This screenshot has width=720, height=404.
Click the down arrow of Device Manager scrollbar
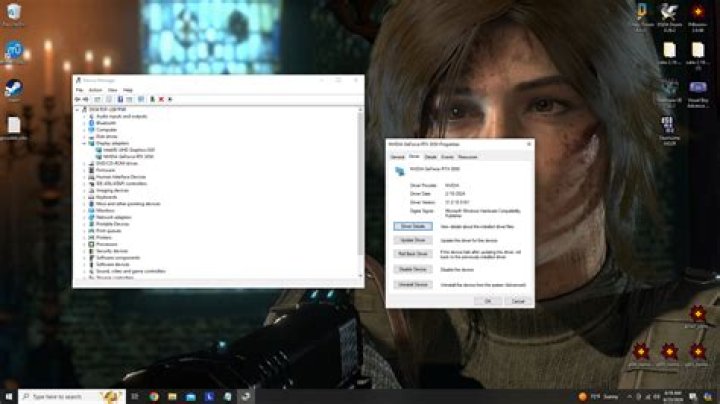pos(360,276)
